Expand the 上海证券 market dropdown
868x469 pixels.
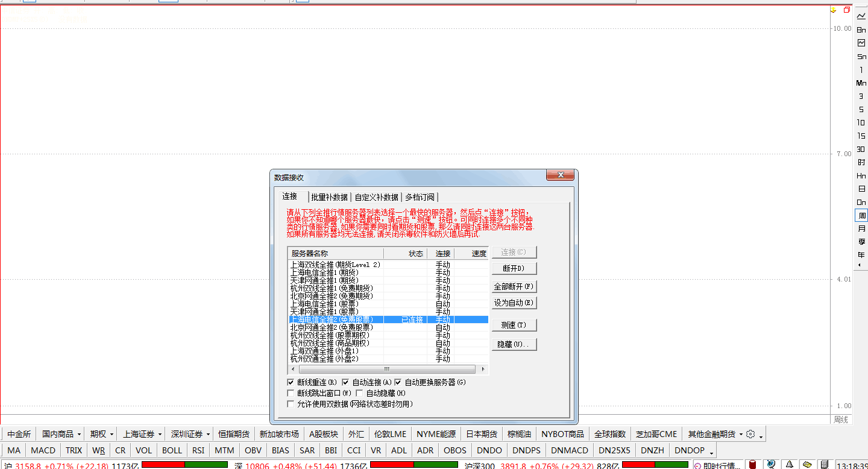coord(160,435)
